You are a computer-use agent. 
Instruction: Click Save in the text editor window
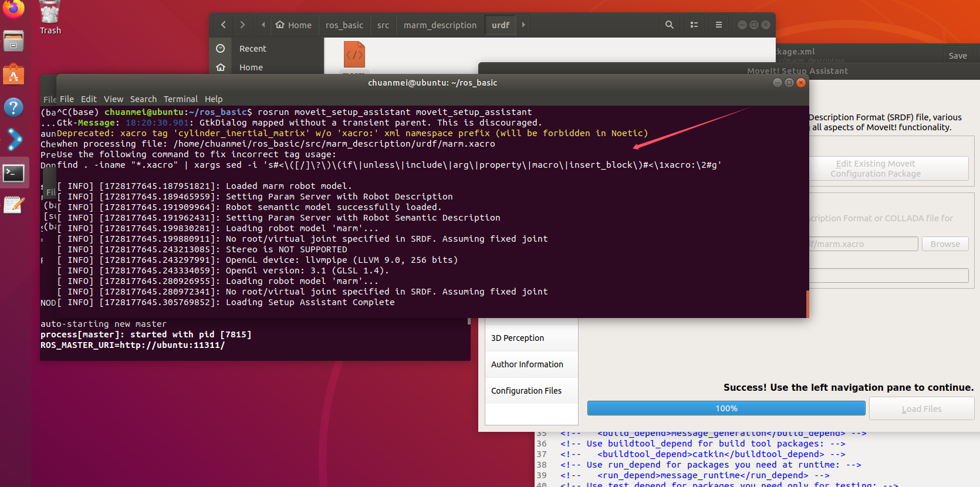[x=958, y=56]
